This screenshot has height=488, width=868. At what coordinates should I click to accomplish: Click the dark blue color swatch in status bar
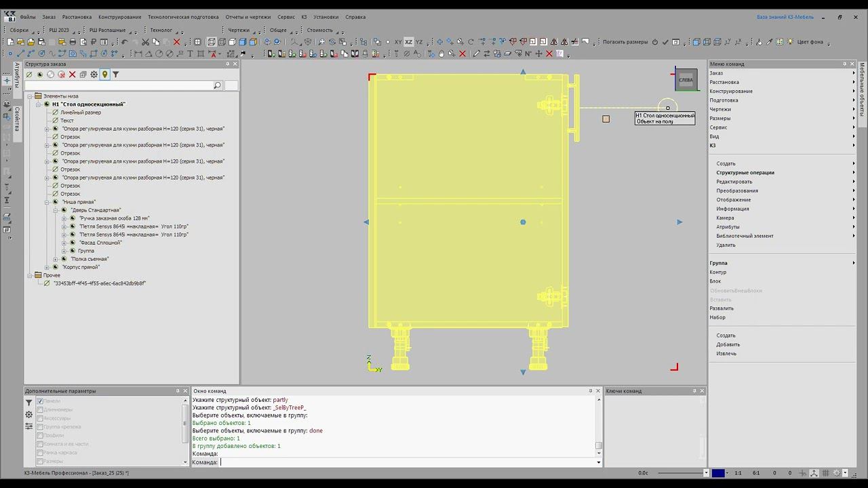tap(718, 473)
